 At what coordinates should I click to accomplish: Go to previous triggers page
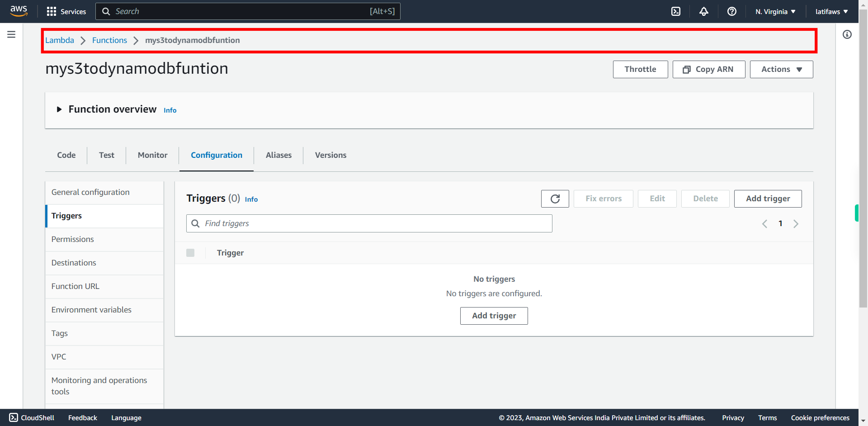(764, 223)
